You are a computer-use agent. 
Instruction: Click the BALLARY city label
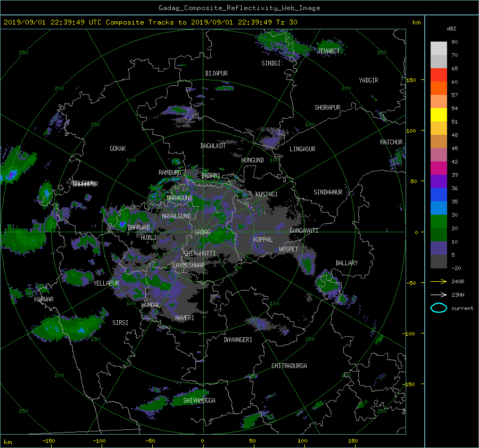346,263
